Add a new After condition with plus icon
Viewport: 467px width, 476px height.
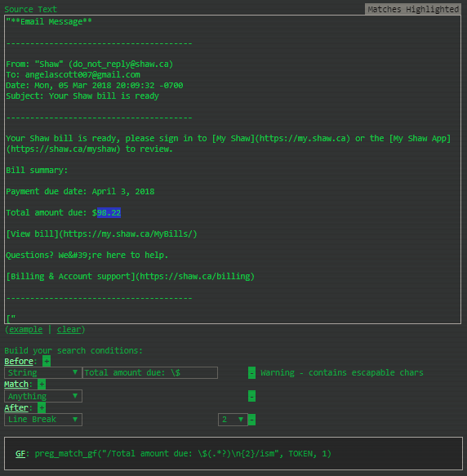42,407
